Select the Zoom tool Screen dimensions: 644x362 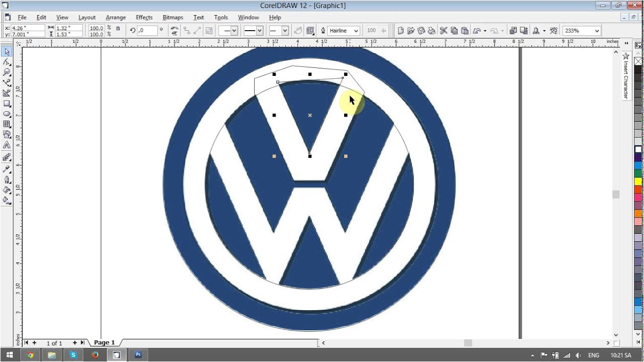pyautogui.click(x=7, y=72)
